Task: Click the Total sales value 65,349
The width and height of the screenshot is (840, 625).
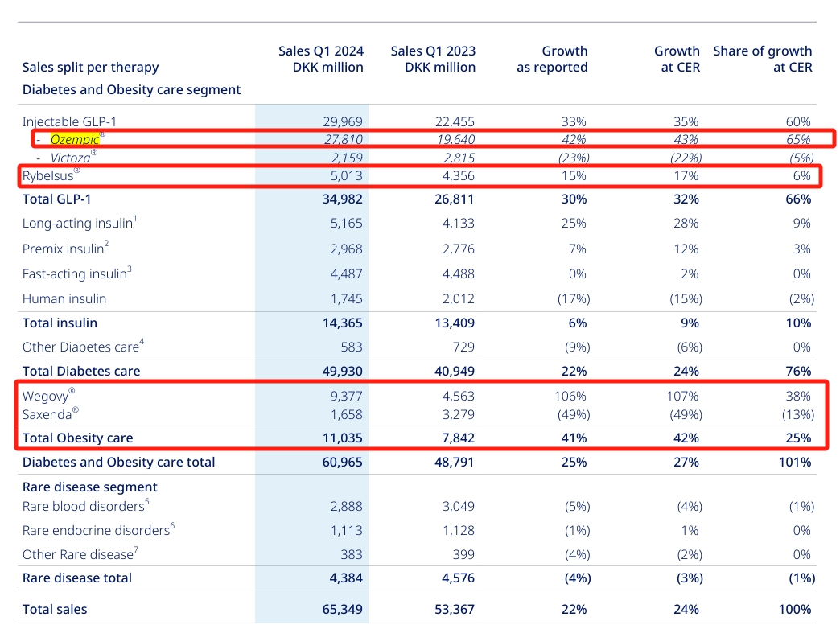Action: point(343,610)
